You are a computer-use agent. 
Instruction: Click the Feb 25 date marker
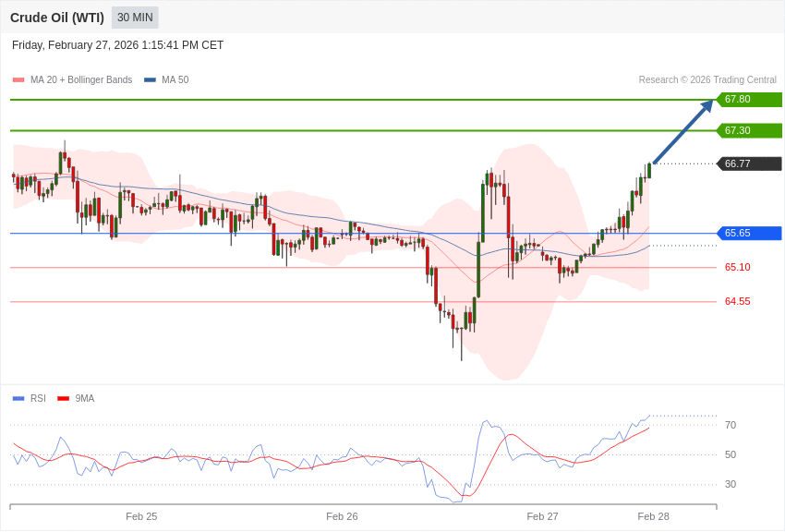tap(141, 516)
